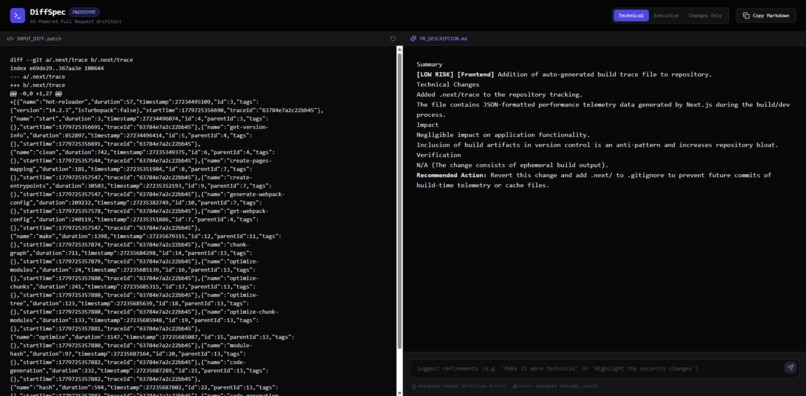The image size is (806, 396).
Task: Click the send arrow icon button
Action: tap(790, 367)
